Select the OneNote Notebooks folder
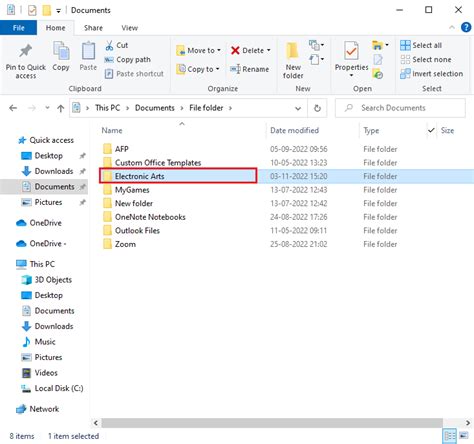The height and width of the screenshot is (444, 474). [144, 217]
